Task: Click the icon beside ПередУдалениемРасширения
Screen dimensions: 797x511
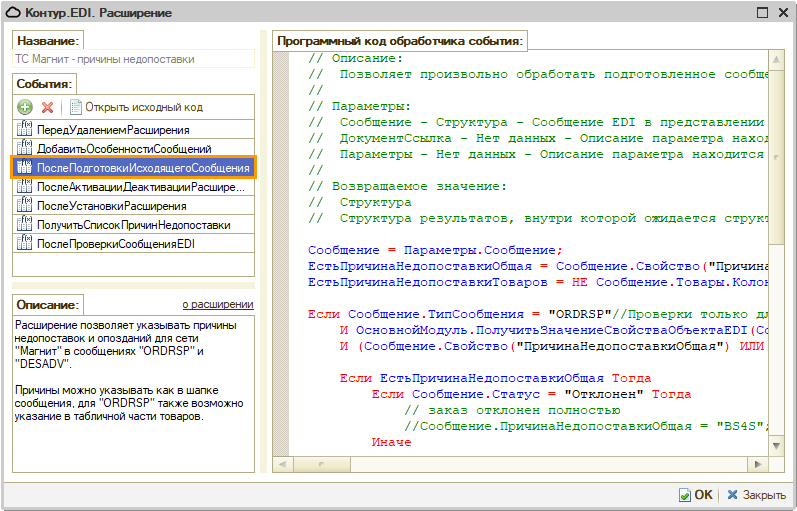Action: coord(25,130)
